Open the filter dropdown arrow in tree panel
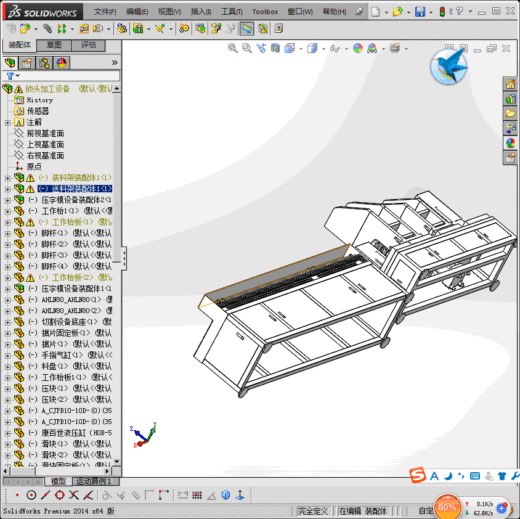520x519 pixels. tap(18, 76)
